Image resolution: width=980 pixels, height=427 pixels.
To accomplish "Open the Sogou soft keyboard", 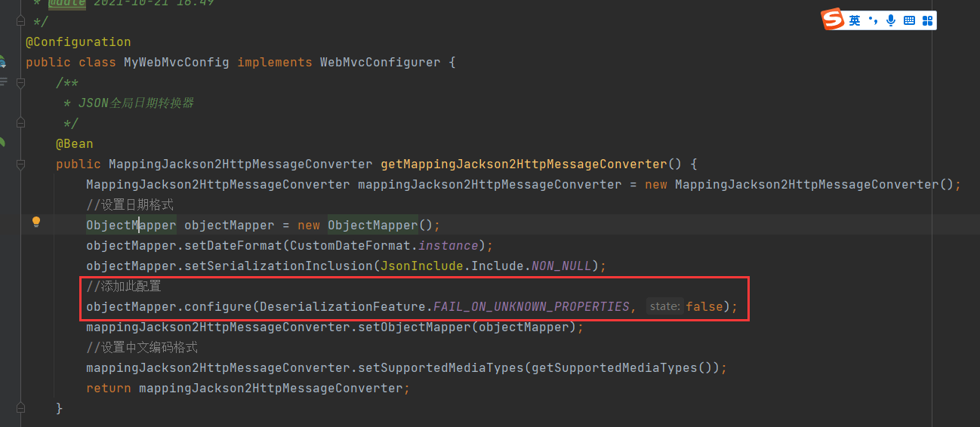I will coord(909,20).
